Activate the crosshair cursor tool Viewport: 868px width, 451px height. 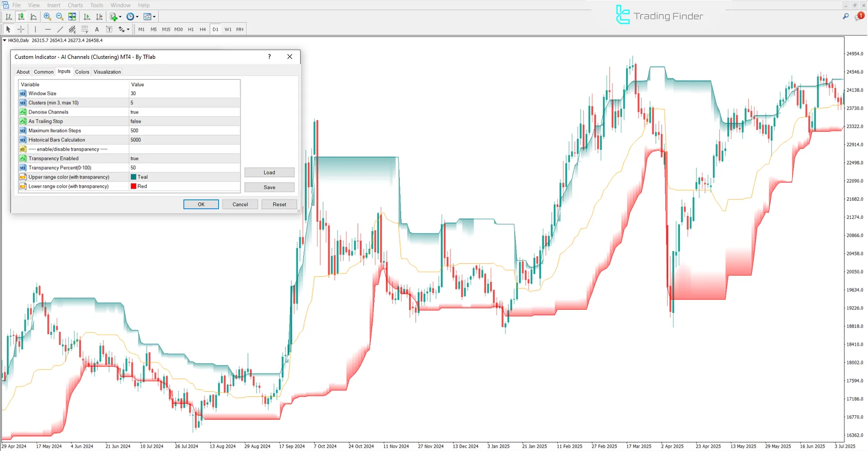[x=21, y=29]
